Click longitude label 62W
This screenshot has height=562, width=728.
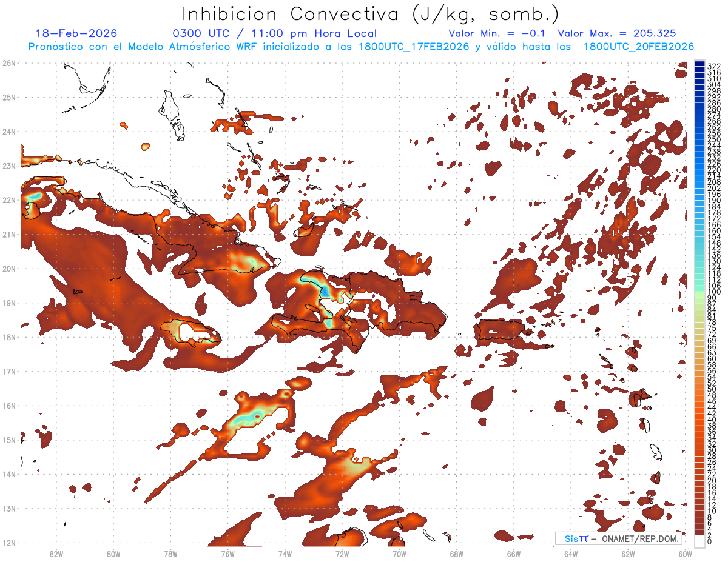[x=628, y=554]
